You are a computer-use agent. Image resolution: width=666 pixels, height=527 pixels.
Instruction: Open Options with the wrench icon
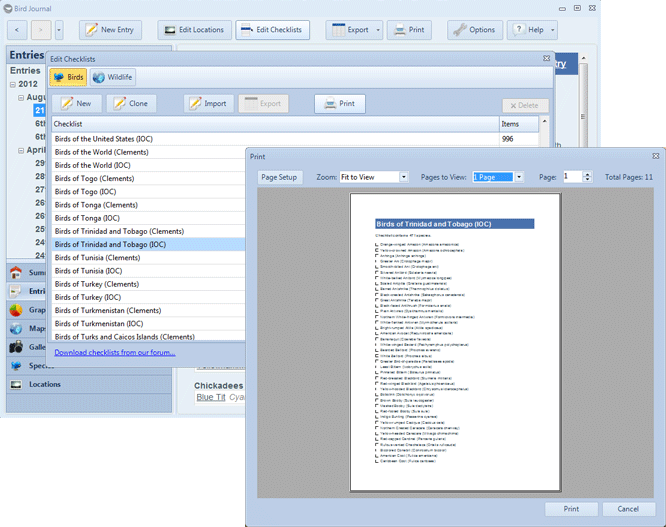click(475, 30)
